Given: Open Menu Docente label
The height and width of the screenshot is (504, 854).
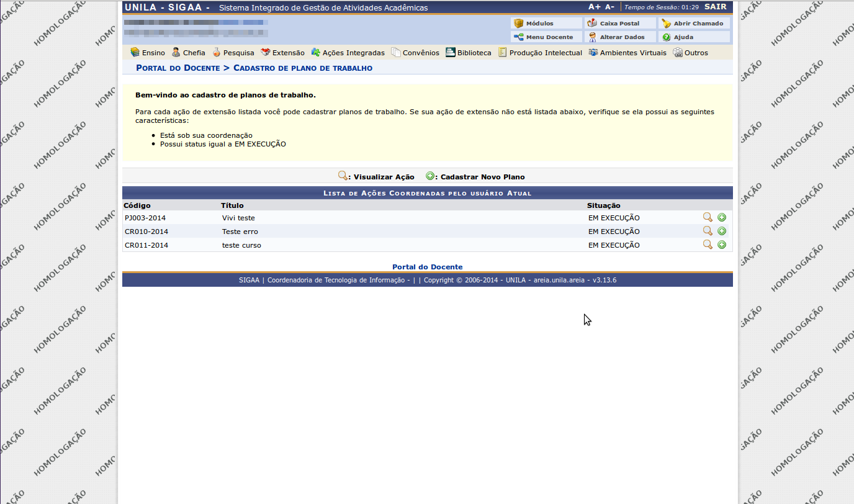Looking at the screenshot, I should point(549,37).
